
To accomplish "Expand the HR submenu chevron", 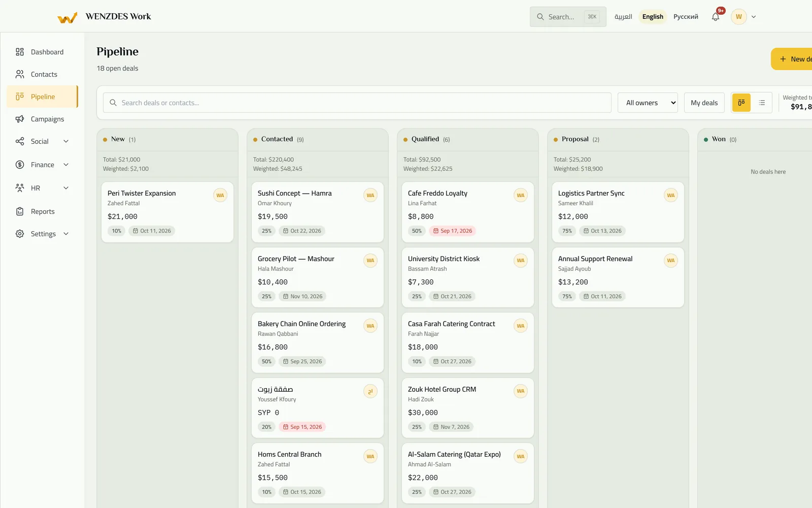I will pyautogui.click(x=66, y=188).
